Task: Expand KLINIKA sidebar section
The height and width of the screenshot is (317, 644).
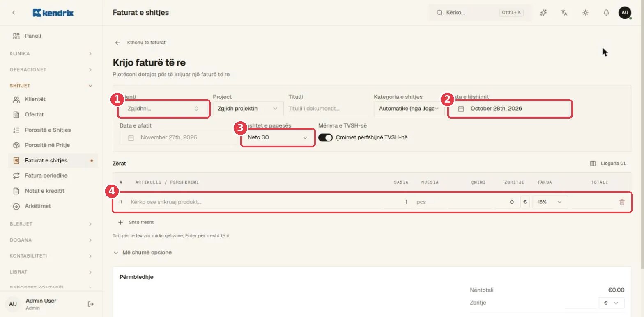Action: click(51, 54)
